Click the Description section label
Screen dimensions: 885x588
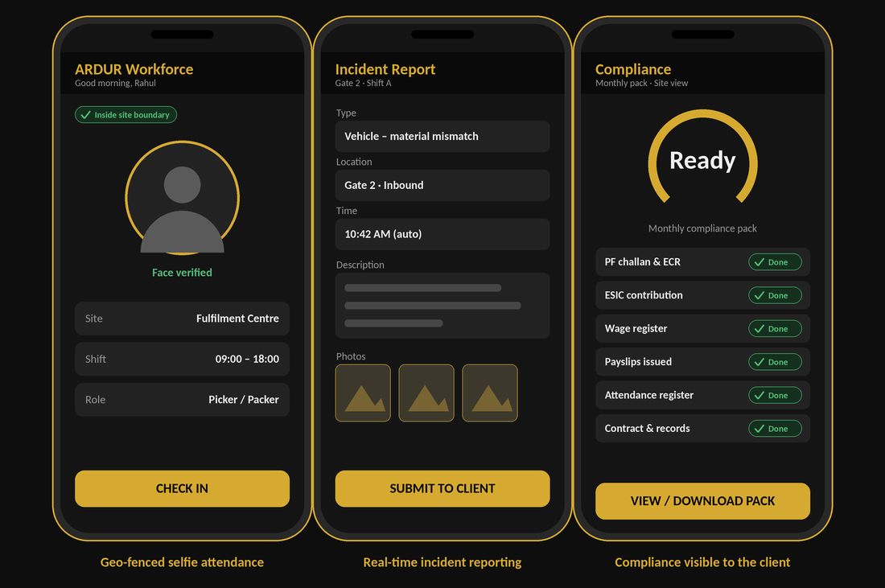pos(360,265)
